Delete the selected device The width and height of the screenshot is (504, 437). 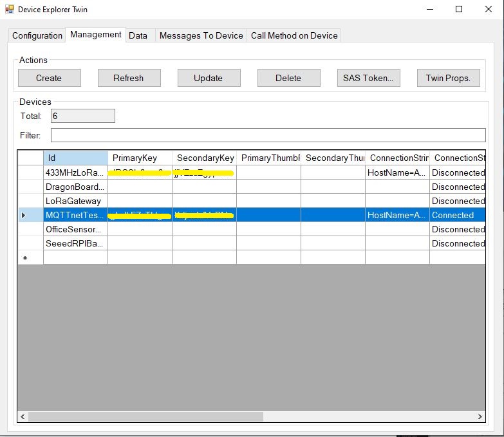[288, 78]
